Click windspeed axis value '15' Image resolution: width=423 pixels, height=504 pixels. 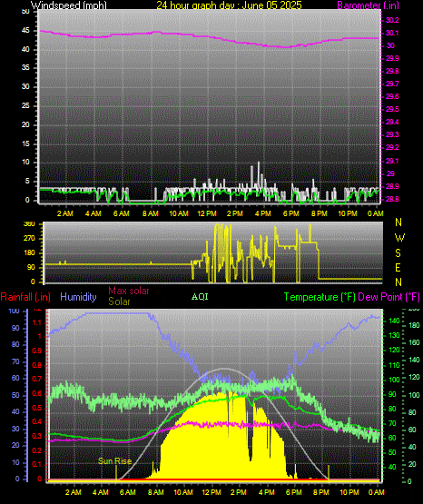point(25,143)
